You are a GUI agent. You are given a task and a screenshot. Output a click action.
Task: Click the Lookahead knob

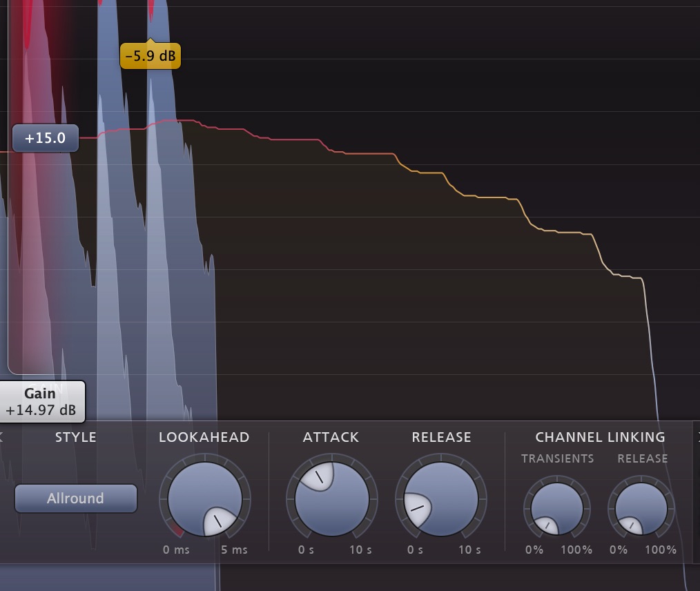205,498
